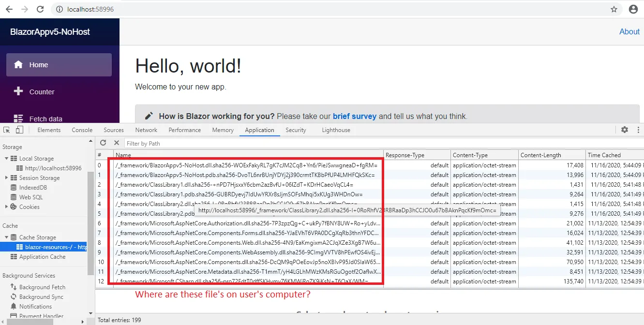
Task: Open the Sources tab
Action: [114, 130]
